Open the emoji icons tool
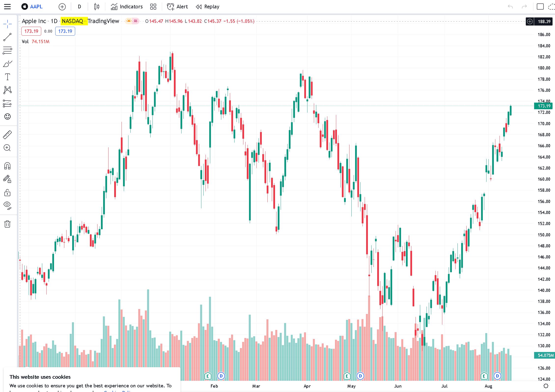 click(x=7, y=116)
